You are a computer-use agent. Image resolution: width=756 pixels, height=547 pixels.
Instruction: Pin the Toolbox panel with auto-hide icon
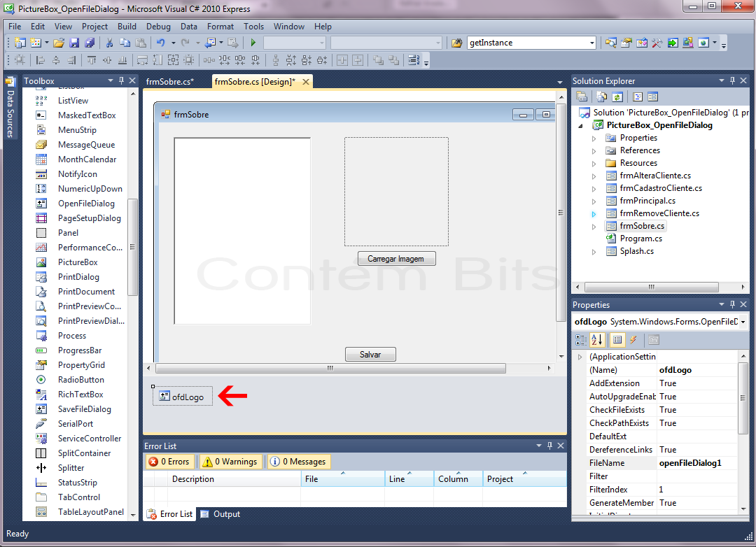coord(122,80)
